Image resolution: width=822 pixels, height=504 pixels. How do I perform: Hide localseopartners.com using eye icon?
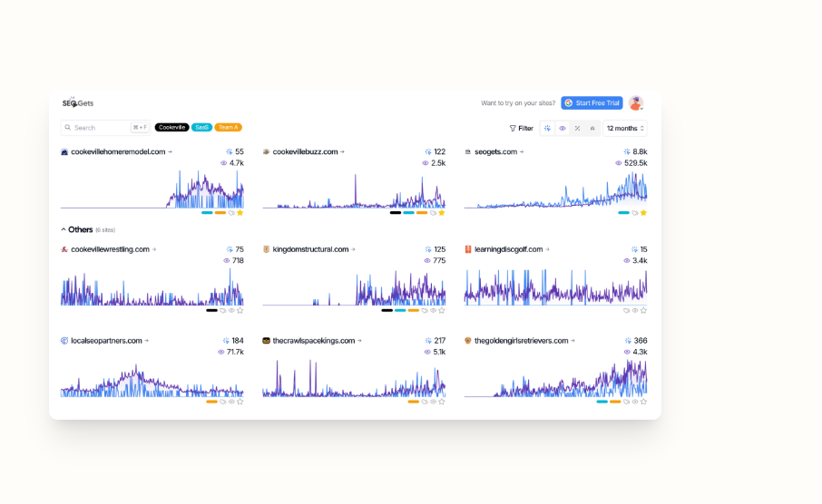pos(231,402)
